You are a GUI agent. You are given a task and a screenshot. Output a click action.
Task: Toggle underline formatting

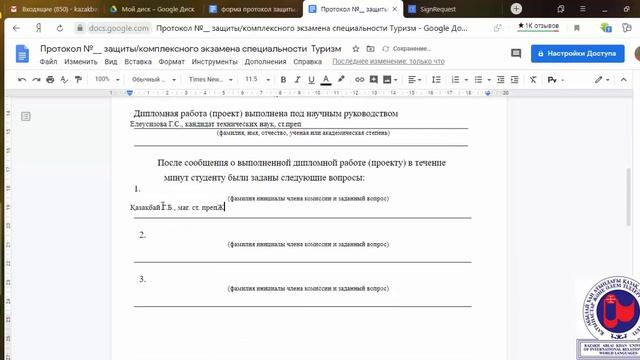click(311, 80)
